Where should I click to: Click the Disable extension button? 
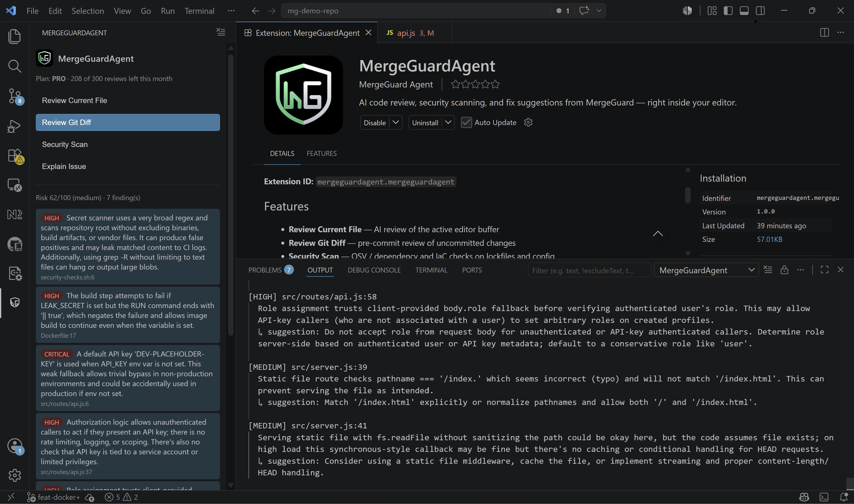pos(375,122)
